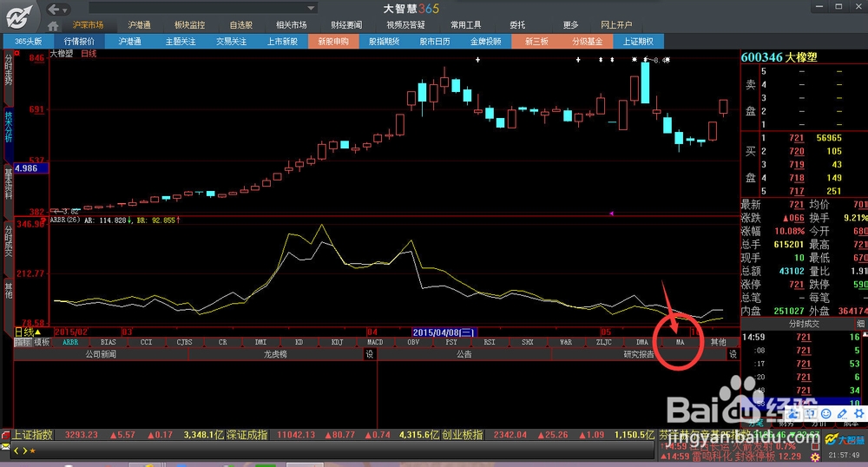
Task: Open the 公告 panel header
Action: coord(464,354)
